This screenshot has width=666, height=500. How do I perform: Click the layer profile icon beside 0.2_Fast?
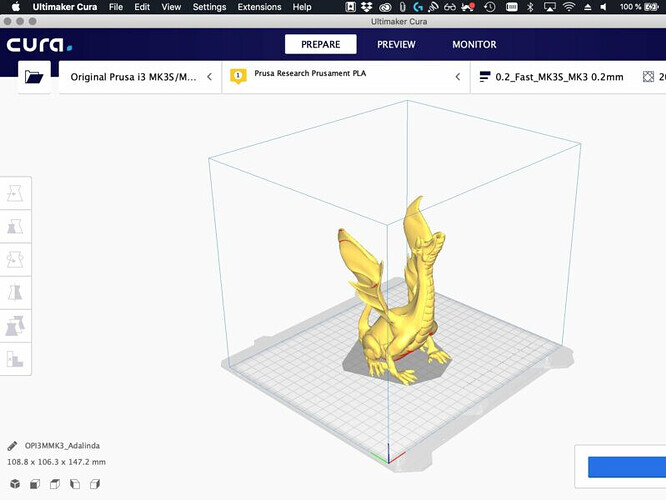point(485,77)
